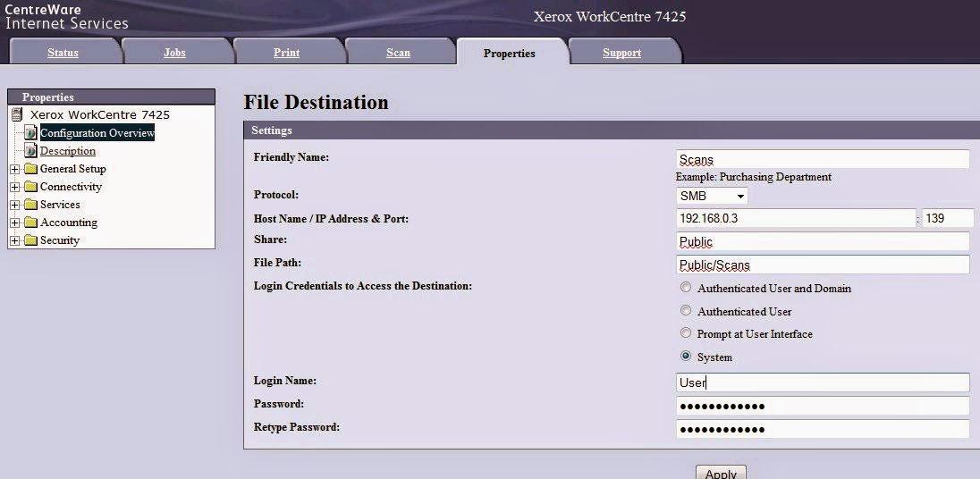Click the 'Example: Purchasing Department' hint text

coord(753,177)
